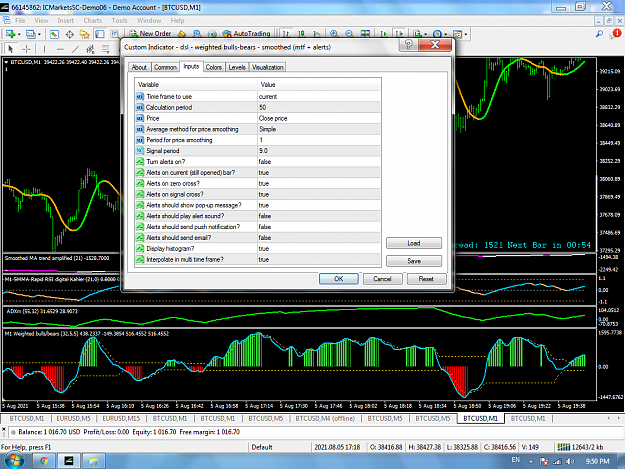The image size is (625, 469).
Task: Toggle 'Alerts on signal cross?' true value
Action: [319, 194]
